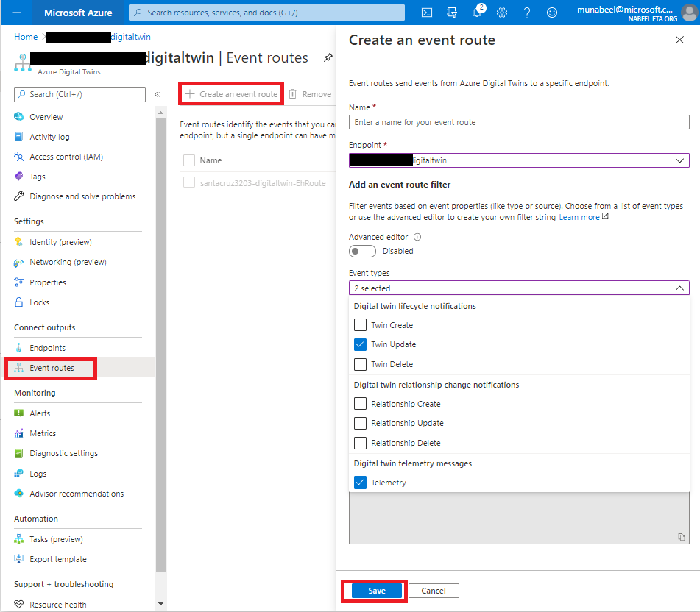Open the Directory and subscription filter icon

click(452, 13)
